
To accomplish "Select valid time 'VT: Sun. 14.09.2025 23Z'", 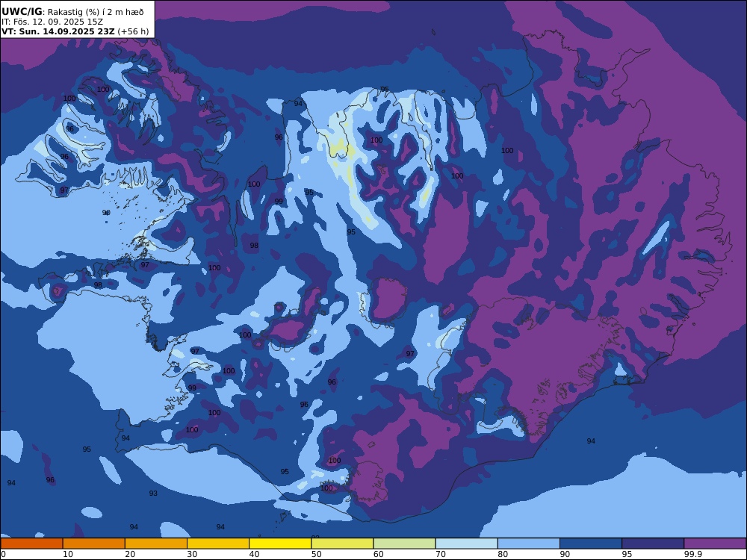I will click(58, 31).
